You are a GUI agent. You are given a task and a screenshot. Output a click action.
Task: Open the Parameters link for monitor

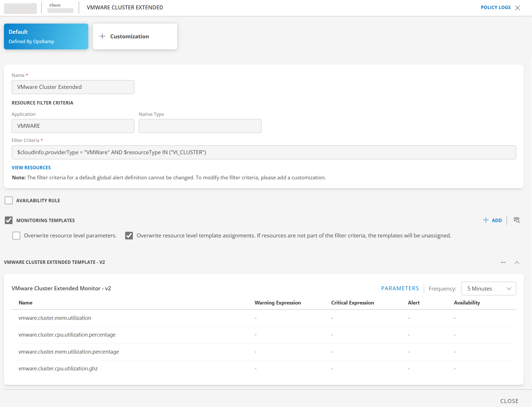tap(400, 288)
